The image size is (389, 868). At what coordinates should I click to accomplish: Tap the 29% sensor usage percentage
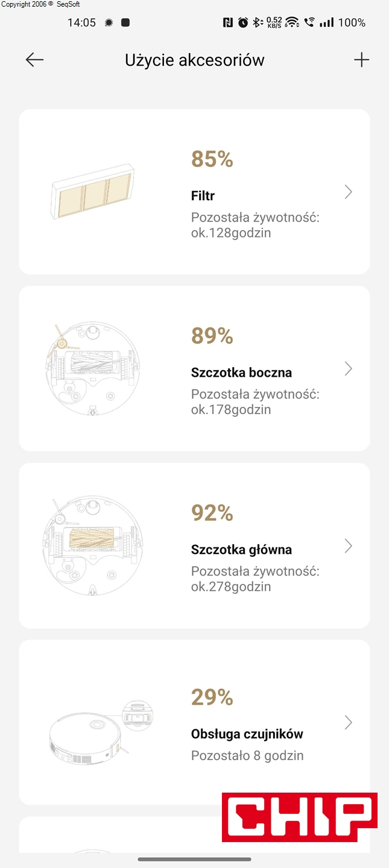tap(212, 697)
